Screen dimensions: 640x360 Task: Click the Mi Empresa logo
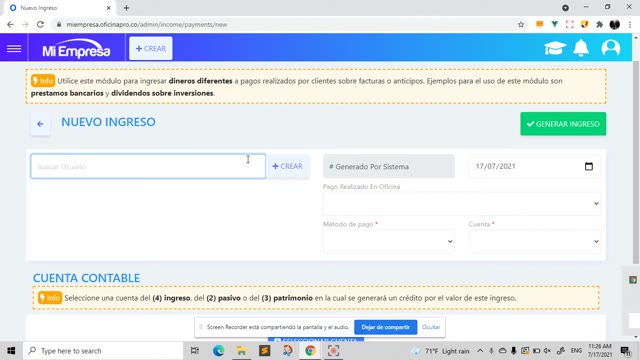[x=76, y=49]
